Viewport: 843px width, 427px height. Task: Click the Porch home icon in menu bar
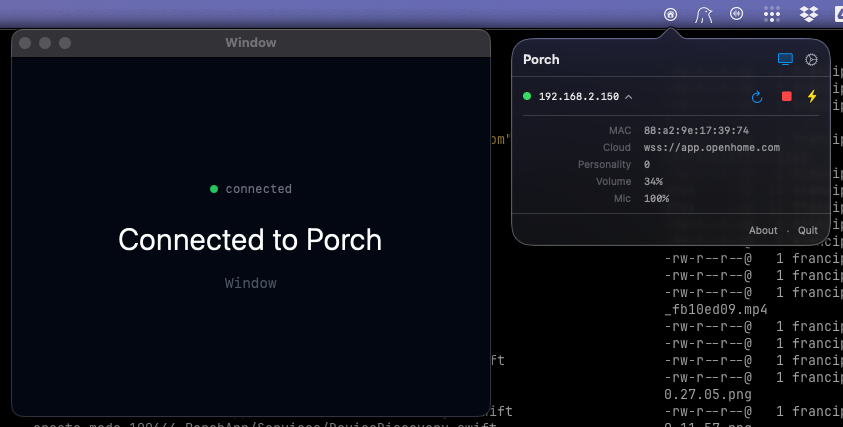coord(670,15)
